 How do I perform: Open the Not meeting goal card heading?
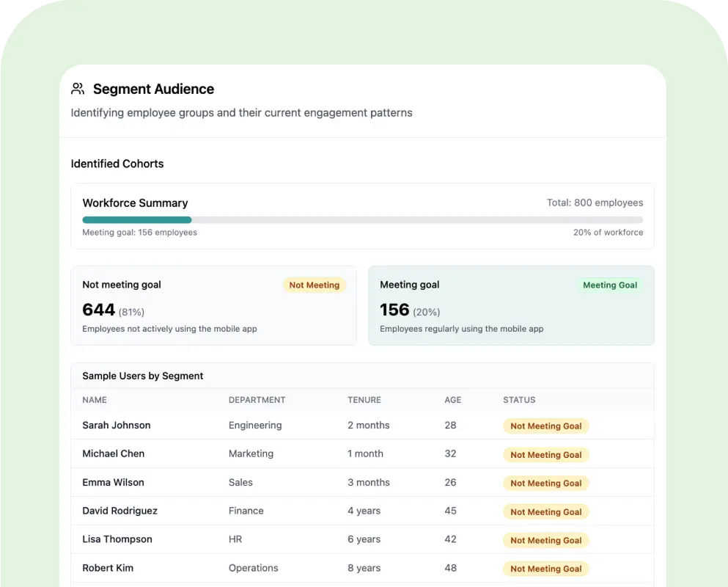(x=122, y=285)
